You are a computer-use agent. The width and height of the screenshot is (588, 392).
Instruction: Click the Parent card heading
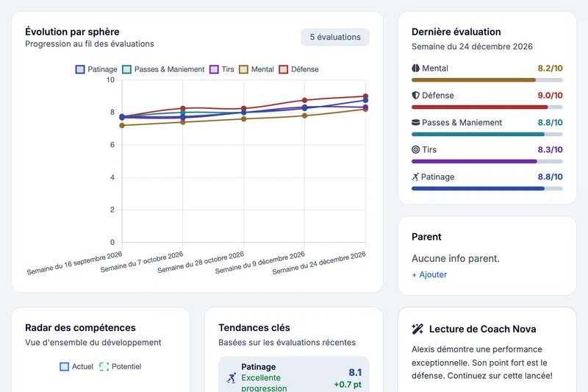click(426, 237)
